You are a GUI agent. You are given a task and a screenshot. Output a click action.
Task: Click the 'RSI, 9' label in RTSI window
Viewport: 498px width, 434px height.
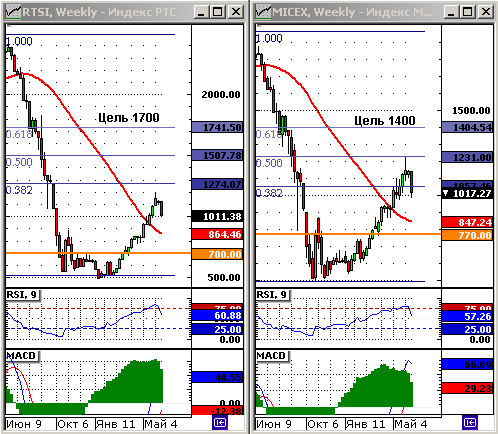pyautogui.click(x=22, y=295)
